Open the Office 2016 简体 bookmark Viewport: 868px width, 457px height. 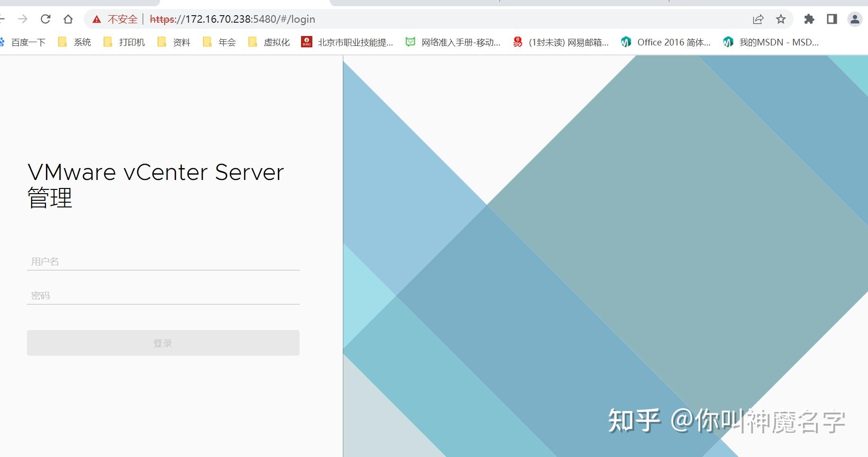click(673, 42)
